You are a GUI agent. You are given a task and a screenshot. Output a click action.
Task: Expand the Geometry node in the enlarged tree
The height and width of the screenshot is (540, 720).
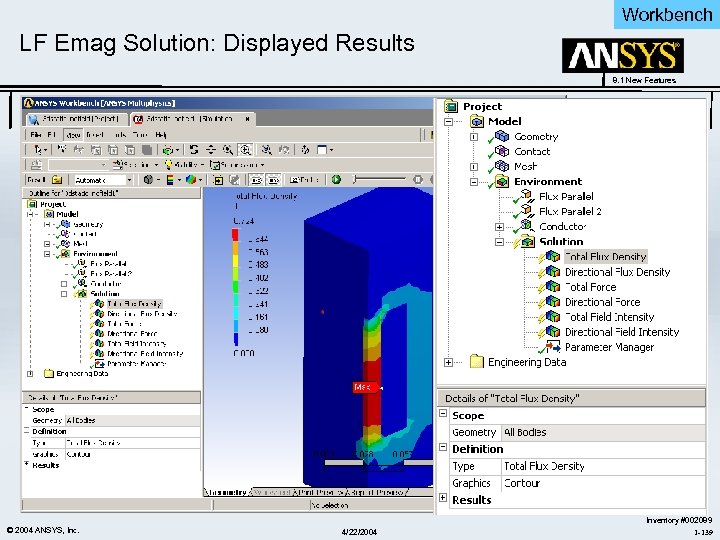[x=474, y=137]
